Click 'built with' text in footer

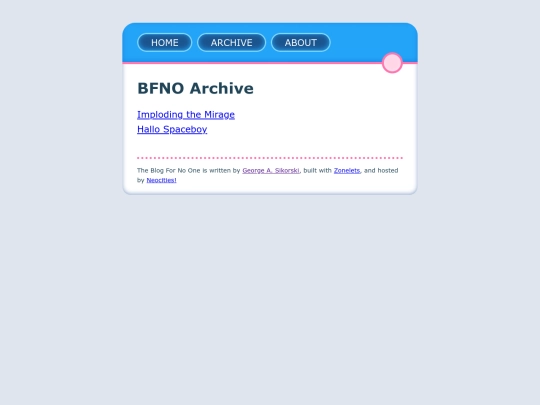click(318, 170)
